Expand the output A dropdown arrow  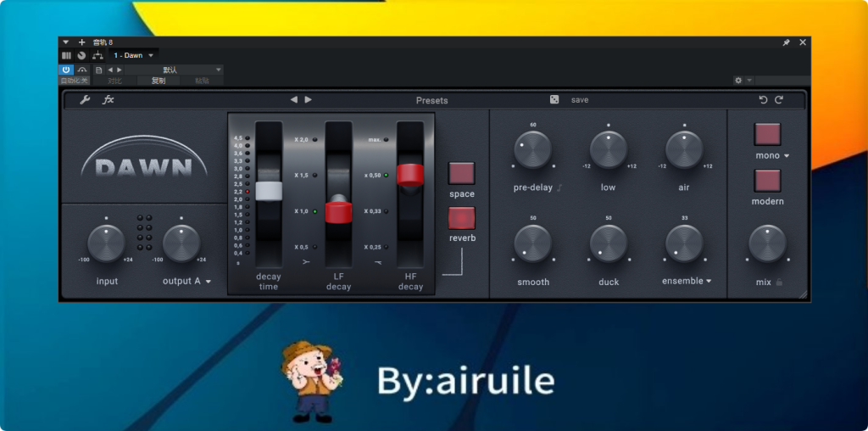click(209, 282)
